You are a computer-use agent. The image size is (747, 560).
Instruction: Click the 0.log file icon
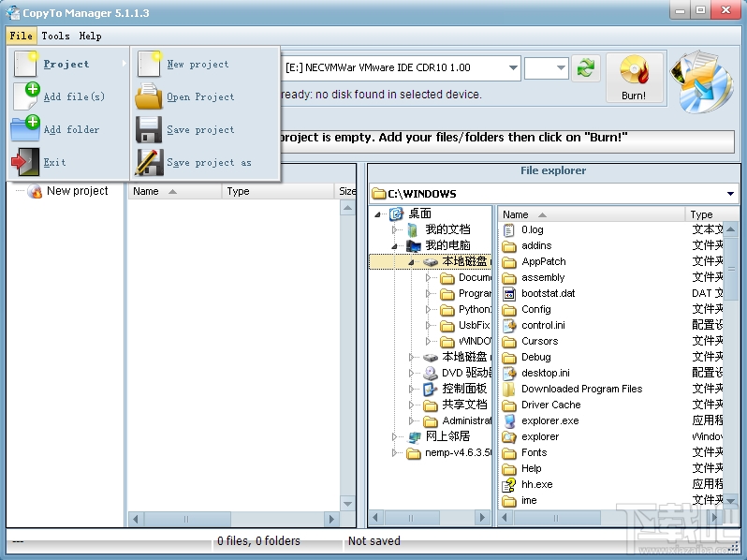pos(509,230)
